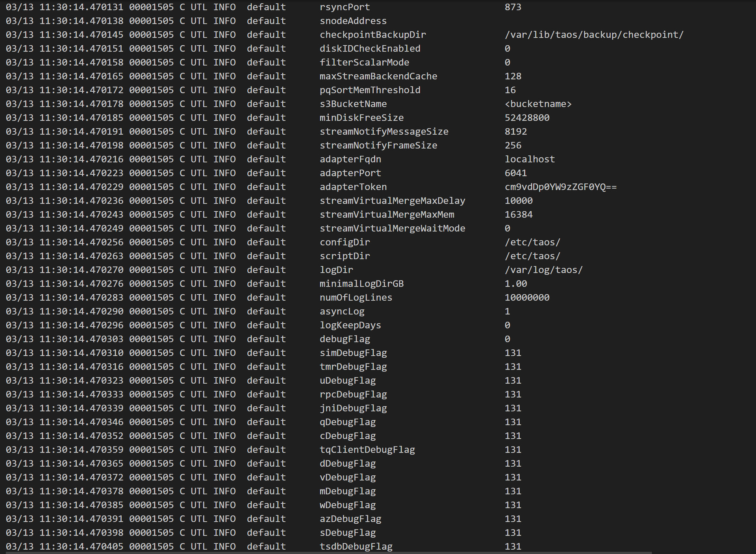Click the numOfLogLines value 10000000
The height and width of the screenshot is (554, 756).
527,297
